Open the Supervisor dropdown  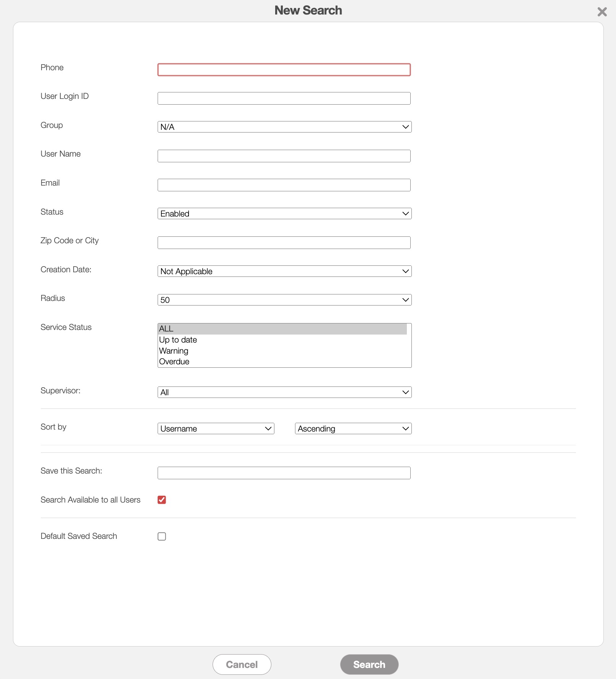point(284,393)
